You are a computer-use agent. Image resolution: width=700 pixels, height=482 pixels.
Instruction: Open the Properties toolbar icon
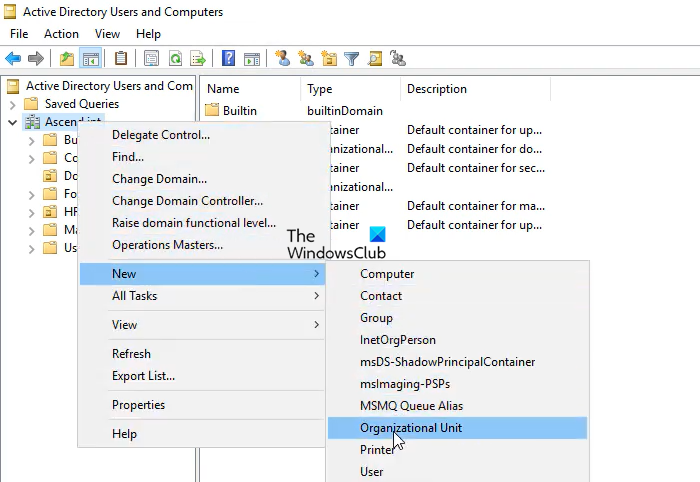point(151,58)
